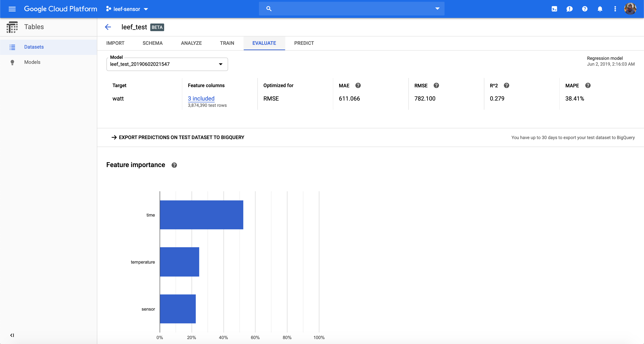Open the three-dot settings menu
The image size is (644, 344).
(x=615, y=9)
